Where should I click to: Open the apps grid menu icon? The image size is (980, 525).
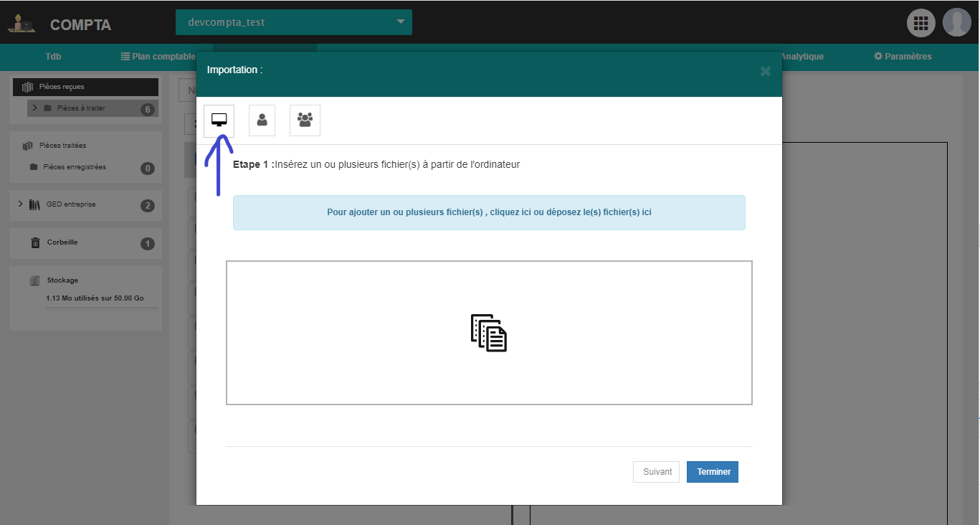(x=920, y=22)
